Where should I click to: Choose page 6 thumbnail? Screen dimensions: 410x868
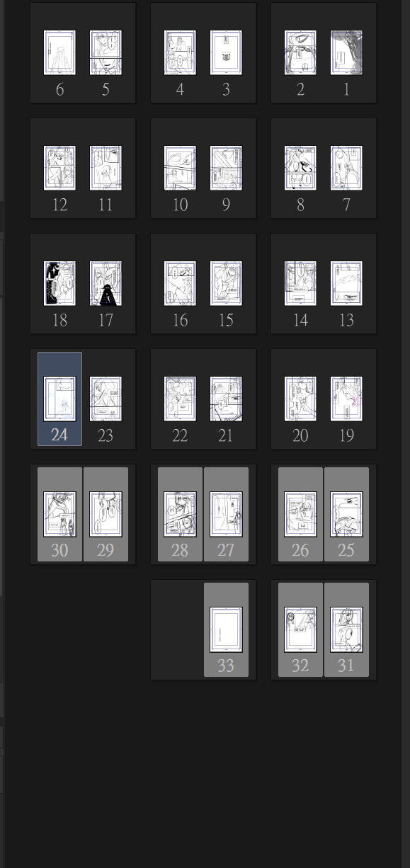(59, 52)
